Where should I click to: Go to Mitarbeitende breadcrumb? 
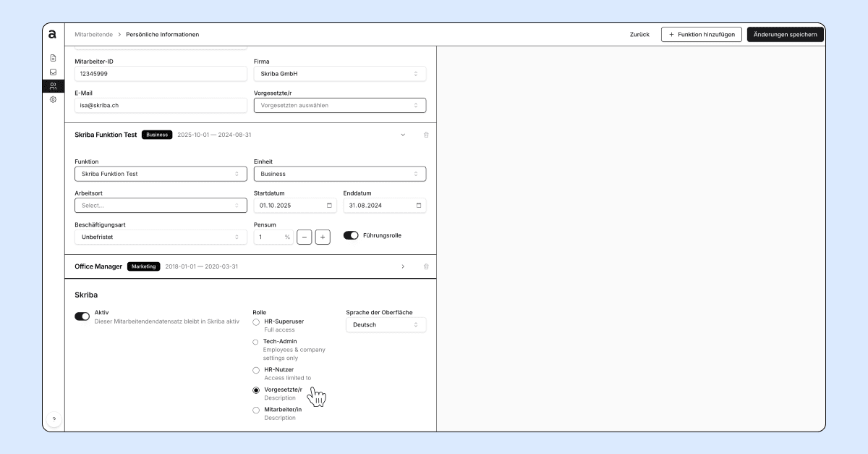pyautogui.click(x=94, y=35)
